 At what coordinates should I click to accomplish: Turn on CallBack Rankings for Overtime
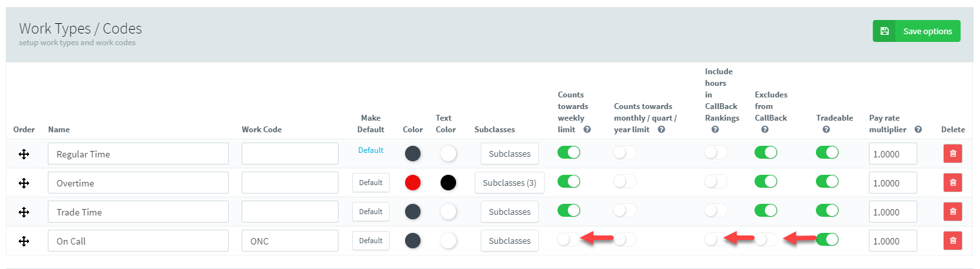[x=715, y=182]
